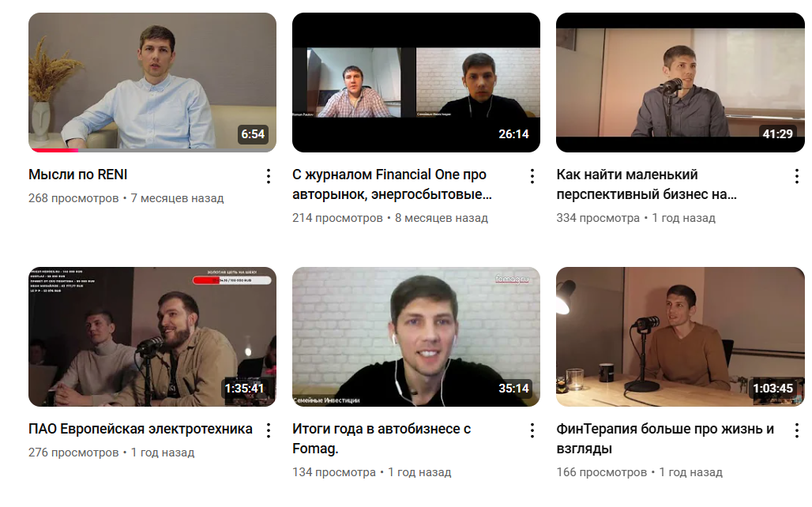Open title С журналом Financial One про авторынок
Screen dimensions: 812x507
click(x=389, y=184)
